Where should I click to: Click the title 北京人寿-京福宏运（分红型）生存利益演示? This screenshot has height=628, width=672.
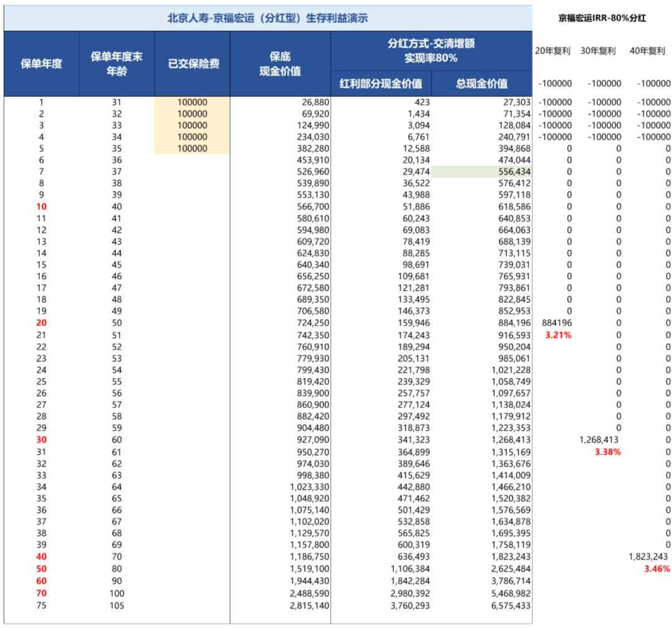coord(268,18)
